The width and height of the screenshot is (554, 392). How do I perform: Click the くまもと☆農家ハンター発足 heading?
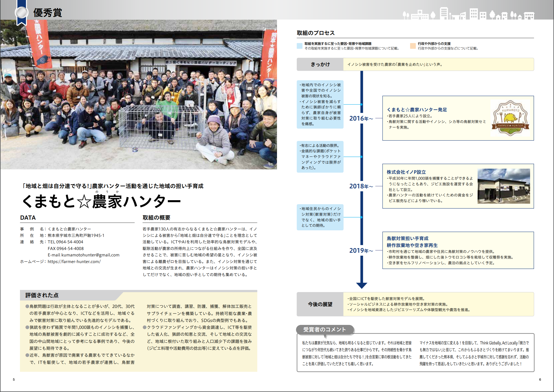[416, 110]
